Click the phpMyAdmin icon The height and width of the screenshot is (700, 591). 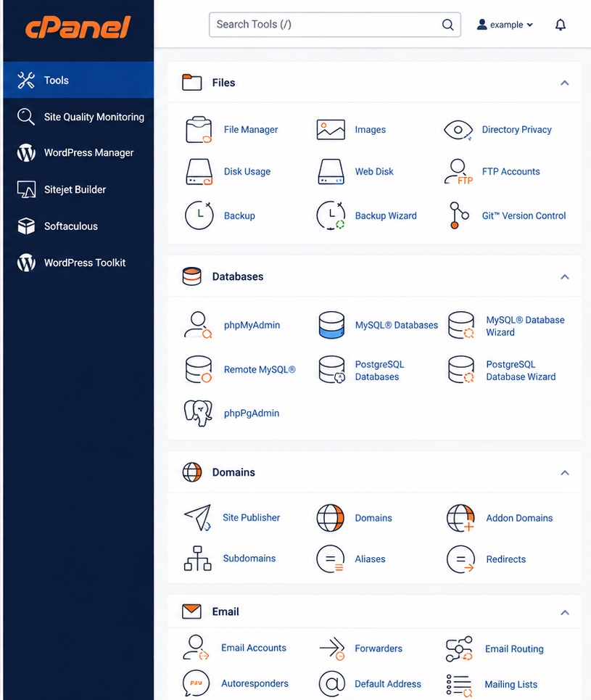(198, 325)
